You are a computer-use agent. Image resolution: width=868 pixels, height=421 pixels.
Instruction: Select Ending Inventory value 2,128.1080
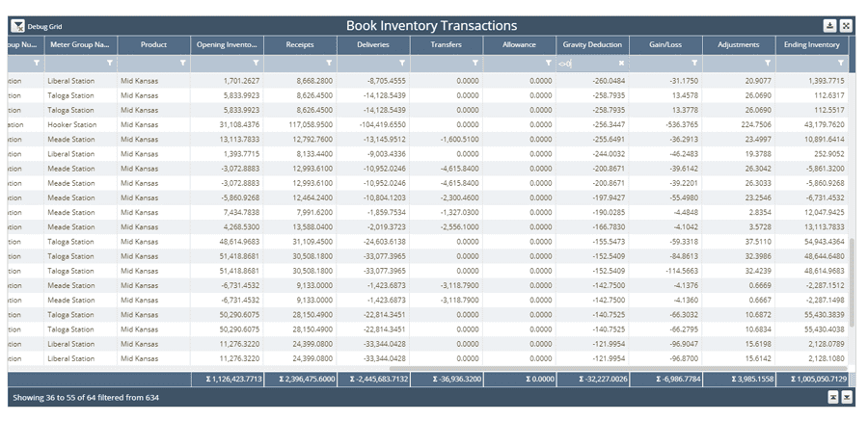[x=826, y=358]
